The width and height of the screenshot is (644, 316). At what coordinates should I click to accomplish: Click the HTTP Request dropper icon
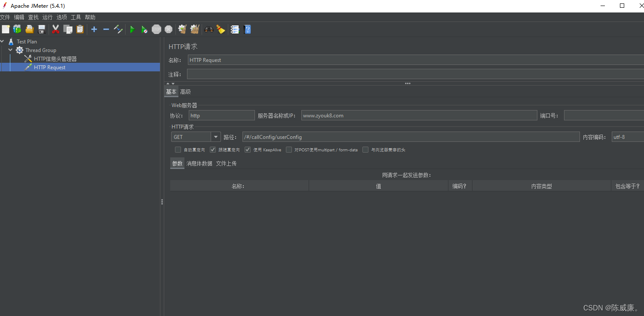[x=28, y=67]
